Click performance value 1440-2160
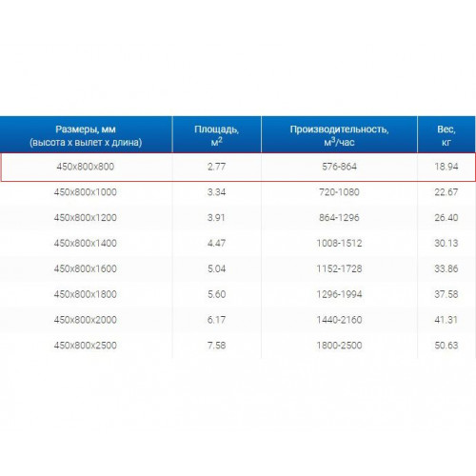The width and height of the screenshot is (476, 476). [x=339, y=320]
